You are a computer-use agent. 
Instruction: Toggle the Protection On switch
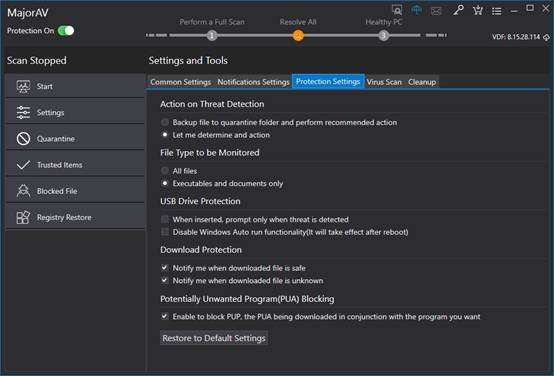(66, 31)
